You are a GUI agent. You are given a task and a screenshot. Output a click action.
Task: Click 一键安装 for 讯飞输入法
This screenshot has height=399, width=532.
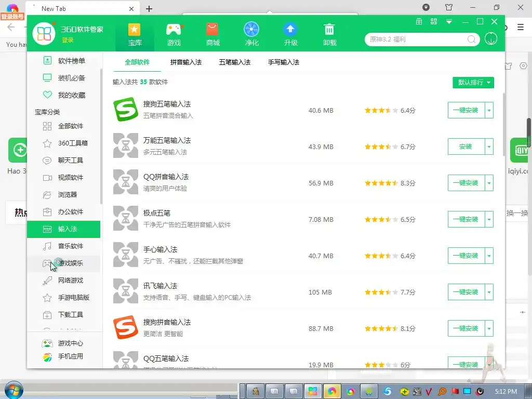tap(466, 292)
